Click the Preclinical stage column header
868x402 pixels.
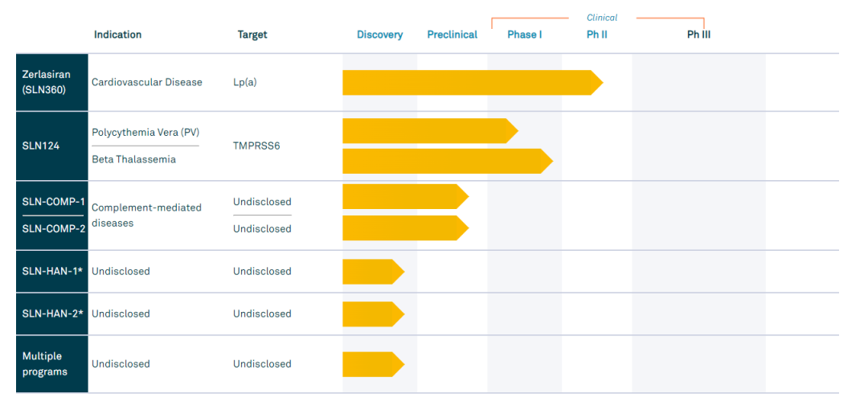coord(452,35)
